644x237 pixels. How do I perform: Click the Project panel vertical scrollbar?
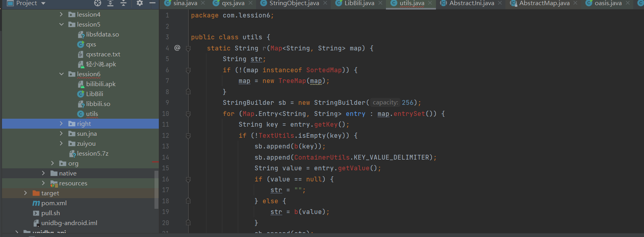tap(156, 189)
